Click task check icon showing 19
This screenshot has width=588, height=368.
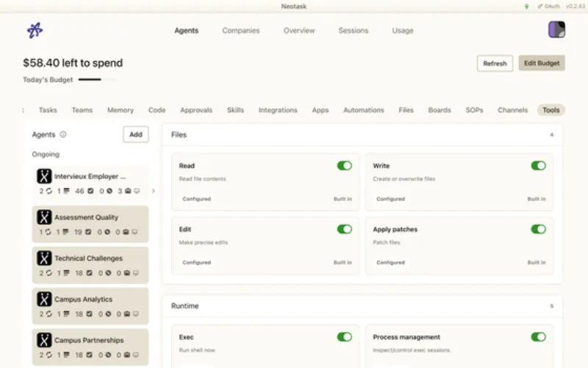click(x=88, y=232)
